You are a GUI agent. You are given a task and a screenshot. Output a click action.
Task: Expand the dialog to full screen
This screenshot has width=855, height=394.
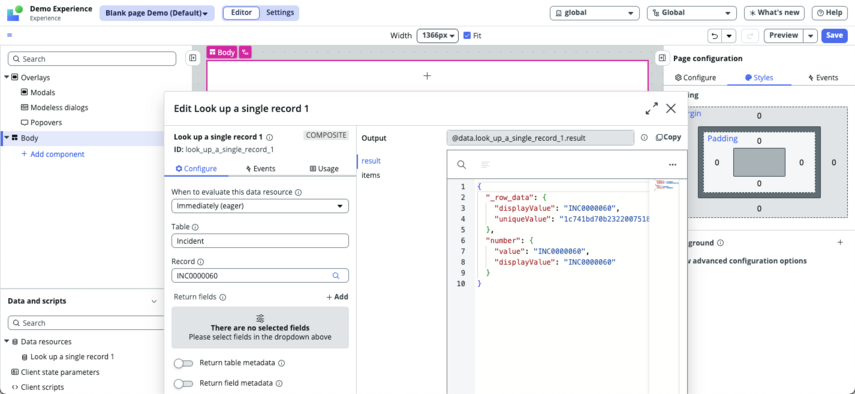point(651,108)
